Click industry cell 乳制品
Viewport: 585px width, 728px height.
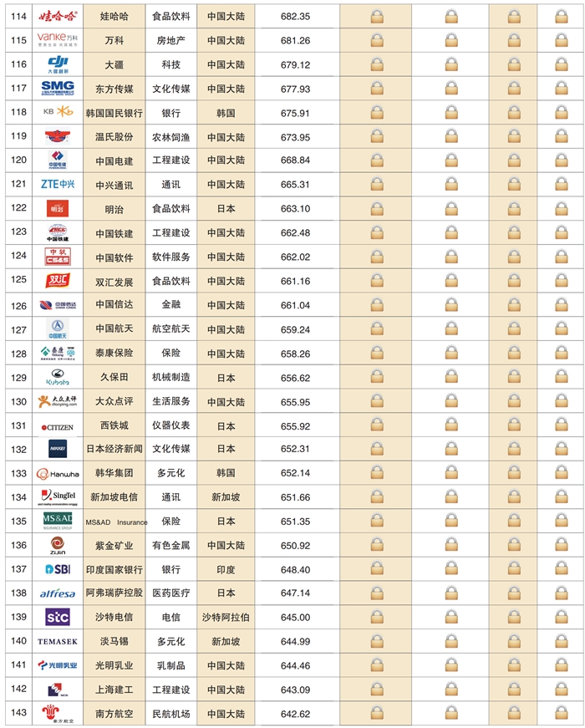click(x=171, y=665)
